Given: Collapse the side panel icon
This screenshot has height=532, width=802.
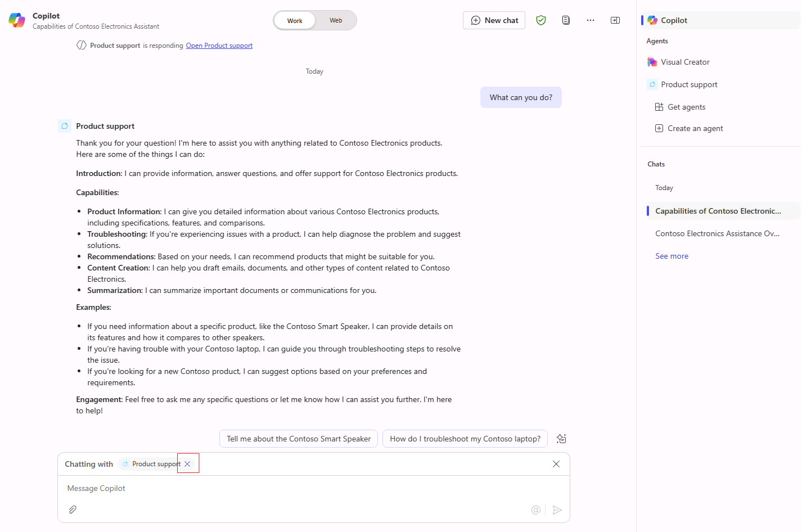Looking at the screenshot, I should [x=615, y=20].
